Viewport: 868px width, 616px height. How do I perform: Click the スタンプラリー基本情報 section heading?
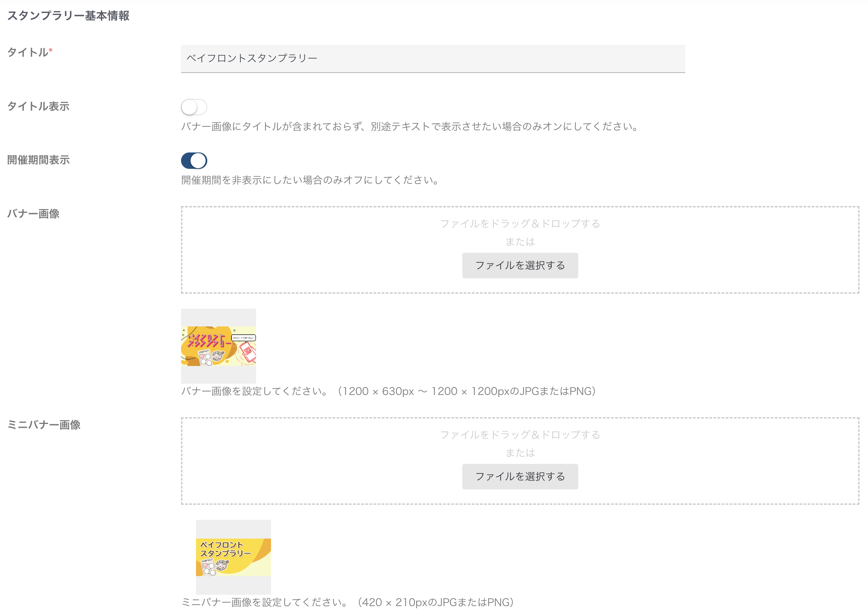[68, 16]
